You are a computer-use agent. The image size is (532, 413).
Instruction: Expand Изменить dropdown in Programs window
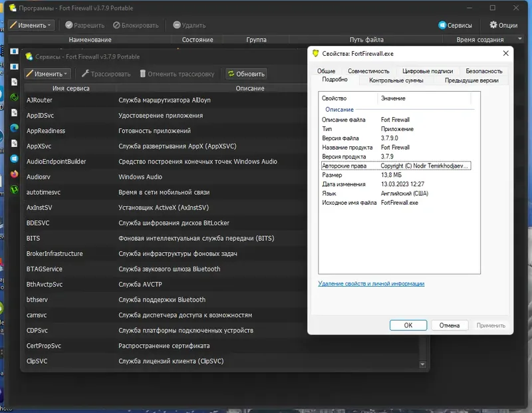pos(31,25)
